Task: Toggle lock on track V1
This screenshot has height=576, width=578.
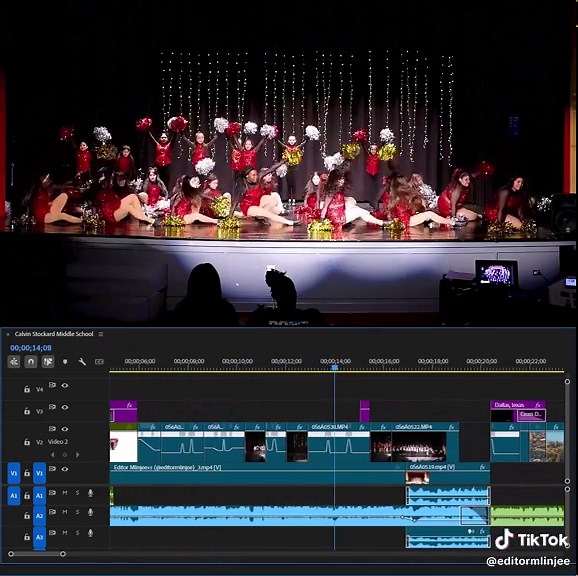Action: coord(27,473)
